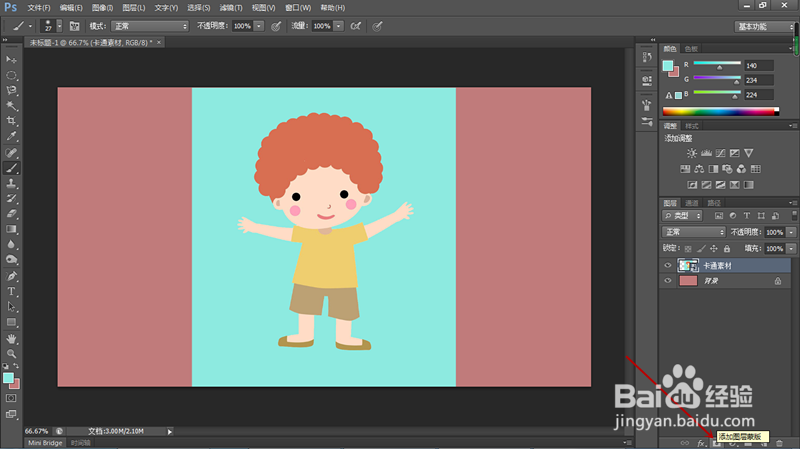
Task: Open the layer blend mode 正常 dropdown
Action: (694, 232)
